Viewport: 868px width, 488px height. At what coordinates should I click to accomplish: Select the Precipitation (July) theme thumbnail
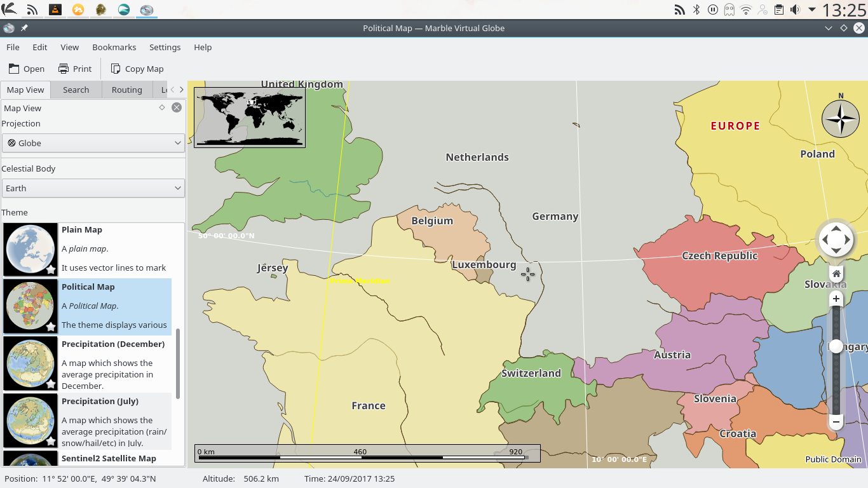coord(31,421)
